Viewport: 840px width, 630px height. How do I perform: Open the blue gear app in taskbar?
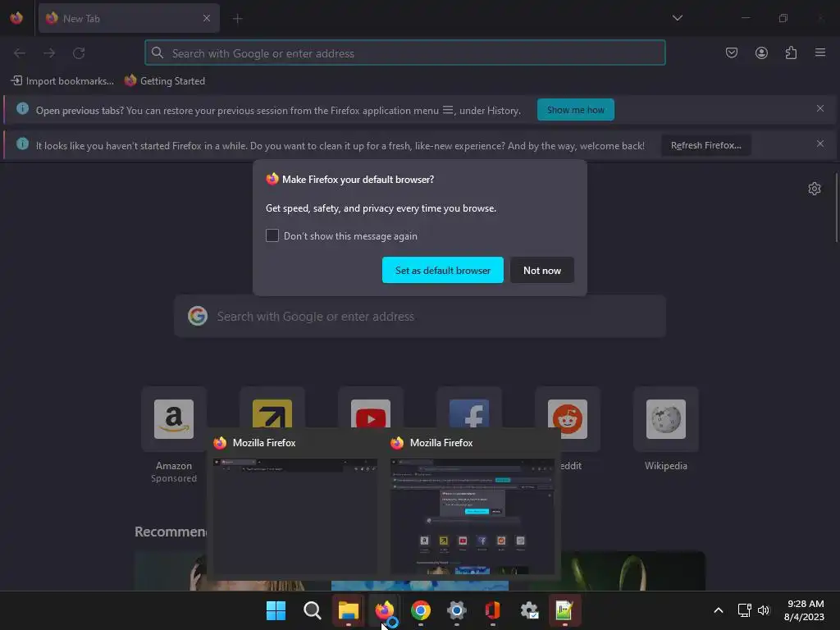[x=456, y=610]
